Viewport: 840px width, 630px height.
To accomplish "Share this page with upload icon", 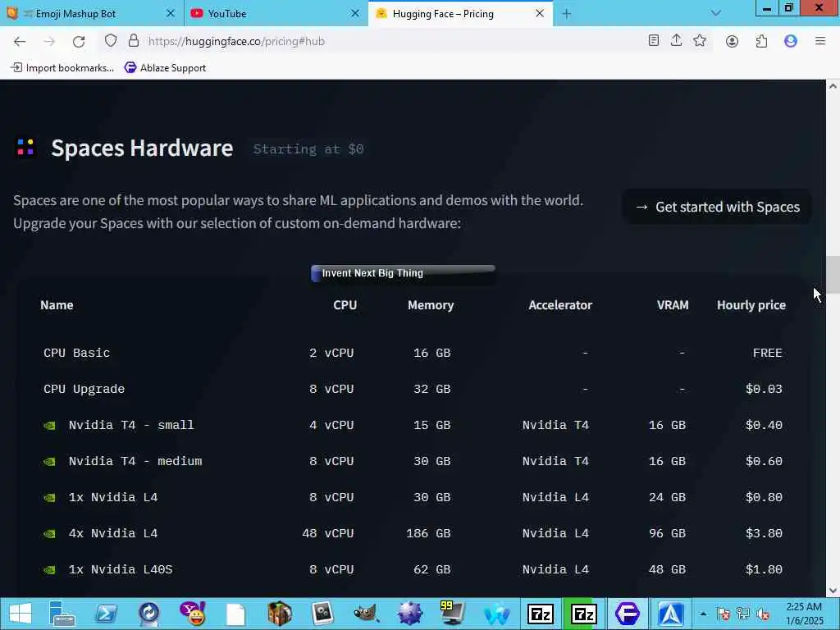I will click(x=676, y=41).
